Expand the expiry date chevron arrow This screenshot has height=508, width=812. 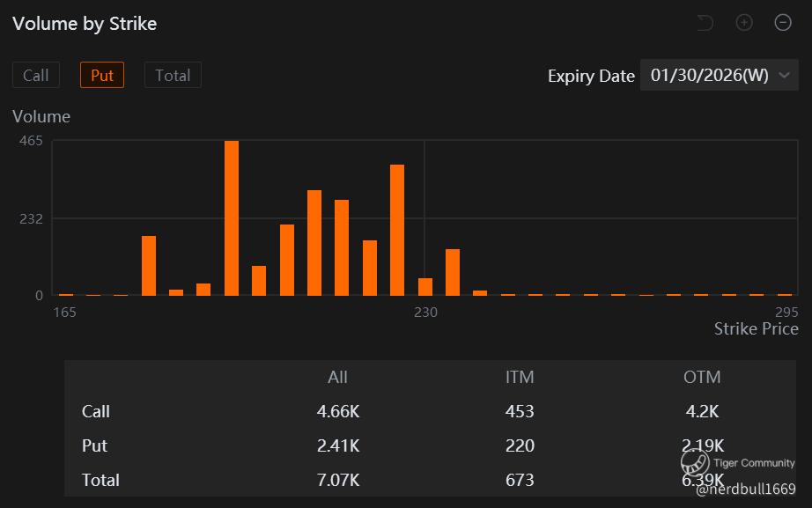(x=785, y=75)
